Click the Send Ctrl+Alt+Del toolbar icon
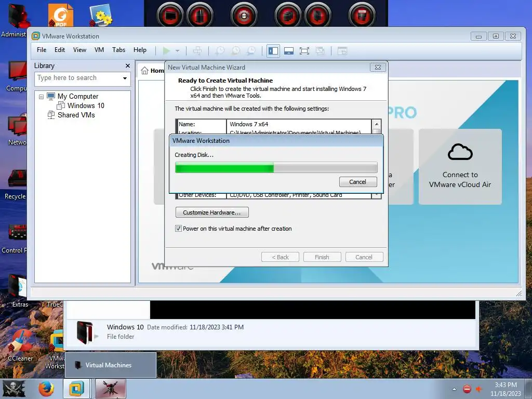This screenshot has width=532, height=399. 197,51
